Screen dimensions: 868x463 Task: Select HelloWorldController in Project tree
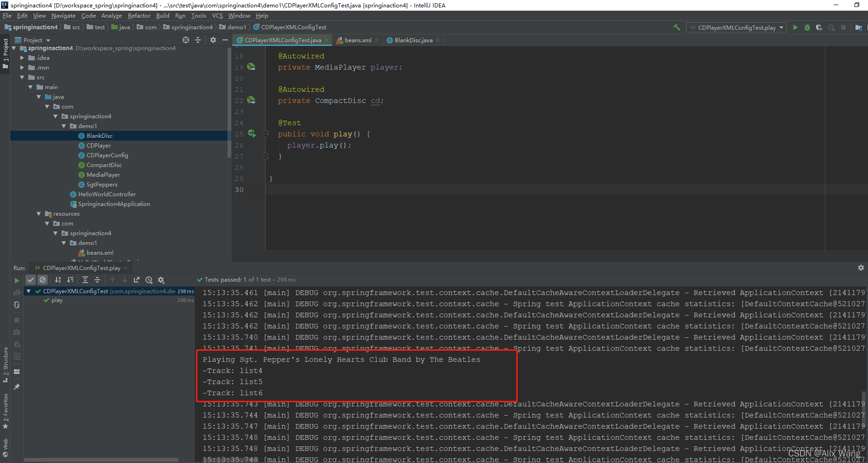(107, 194)
